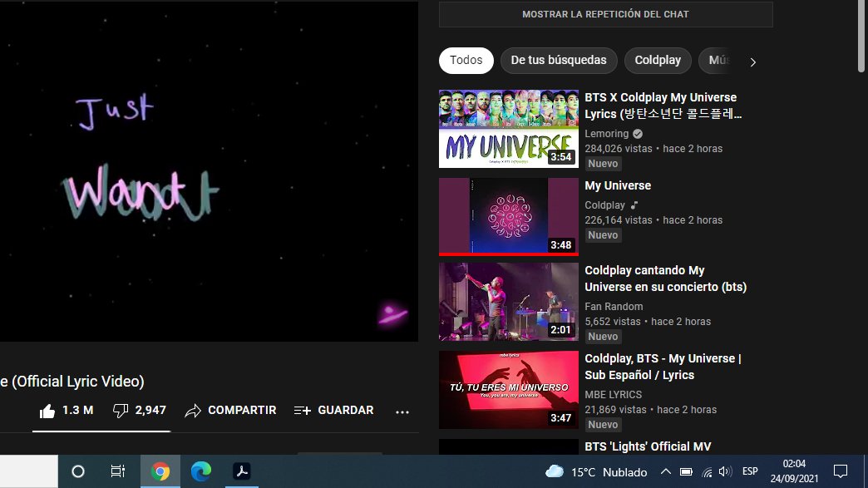Click the Nuevo badge under Fan Random video
Image resolution: width=868 pixels, height=488 pixels.
(603, 337)
